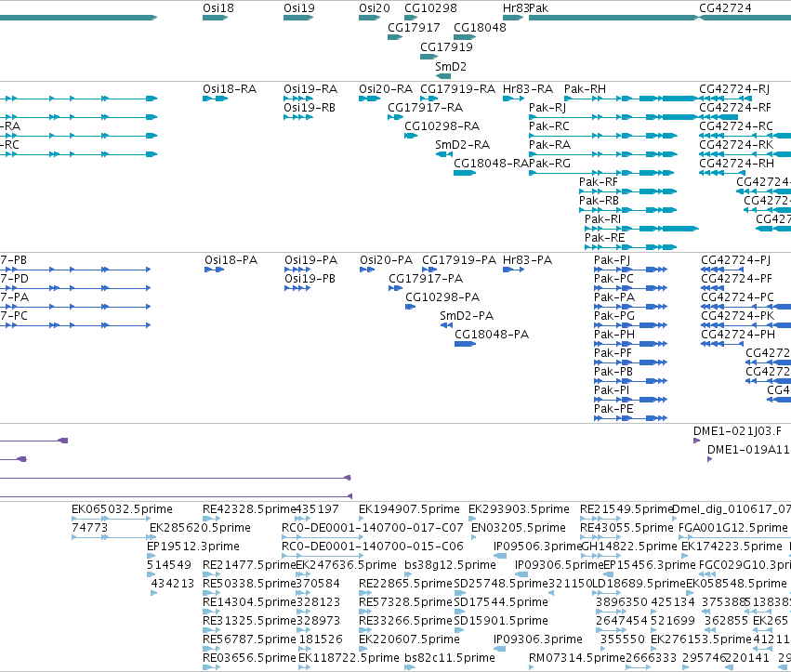Click the CG42724 gene label

point(725,8)
